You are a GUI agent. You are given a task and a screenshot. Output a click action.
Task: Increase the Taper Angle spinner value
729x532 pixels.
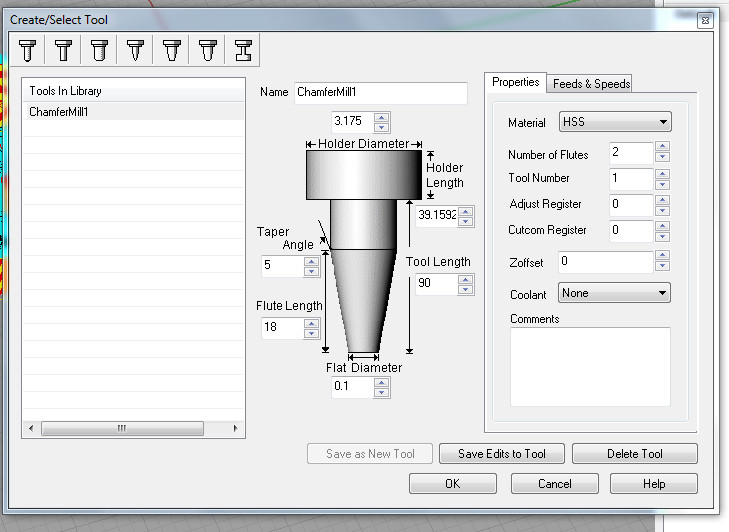coord(311,261)
